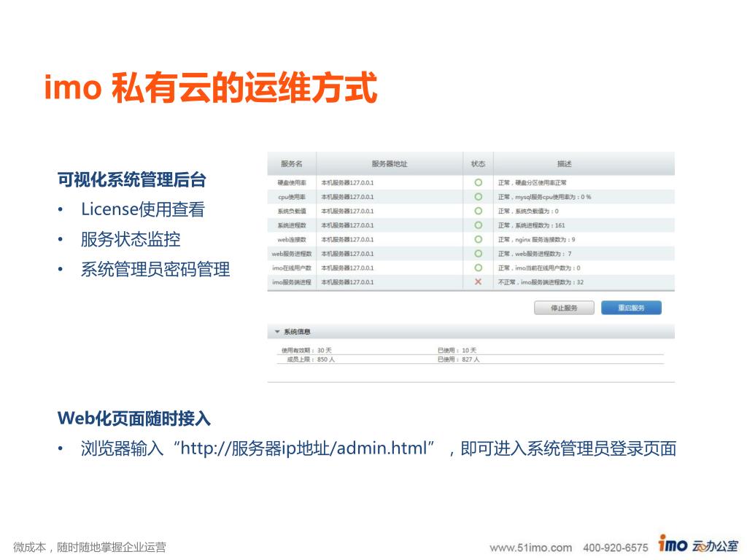Open the www.51imo.com link

point(531,548)
